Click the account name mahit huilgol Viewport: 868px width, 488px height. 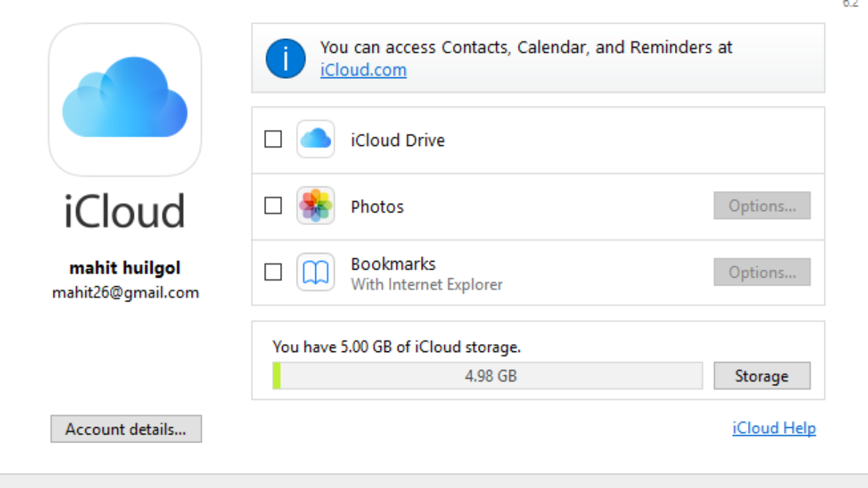pyautogui.click(x=125, y=268)
